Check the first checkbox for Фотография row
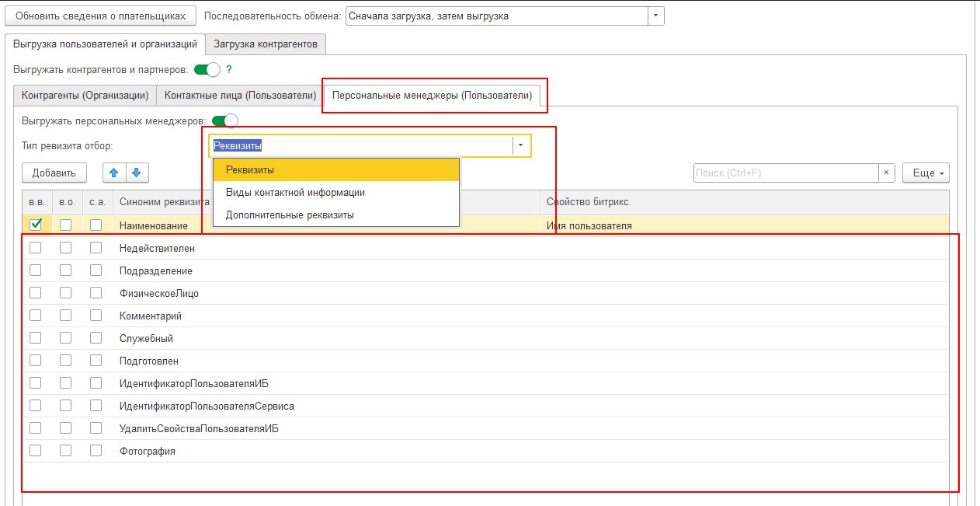Image resolution: width=980 pixels, height=506 pixels. (x=36, y=450)
